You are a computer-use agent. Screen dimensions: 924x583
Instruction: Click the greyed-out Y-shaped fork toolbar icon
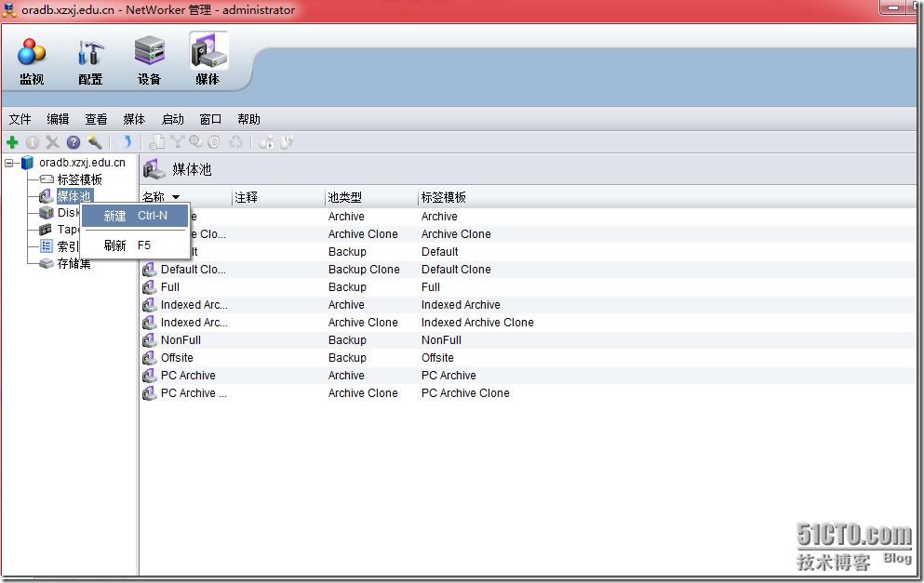(176, 141)
